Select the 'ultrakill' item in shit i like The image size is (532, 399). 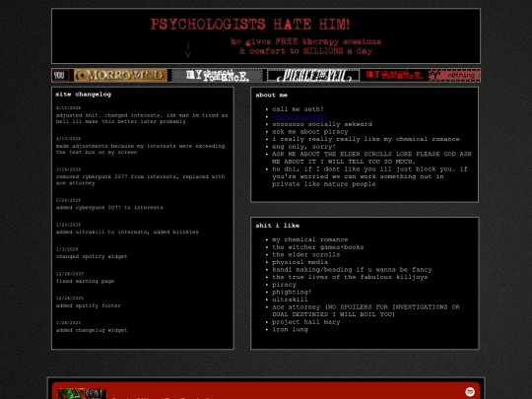290,299
